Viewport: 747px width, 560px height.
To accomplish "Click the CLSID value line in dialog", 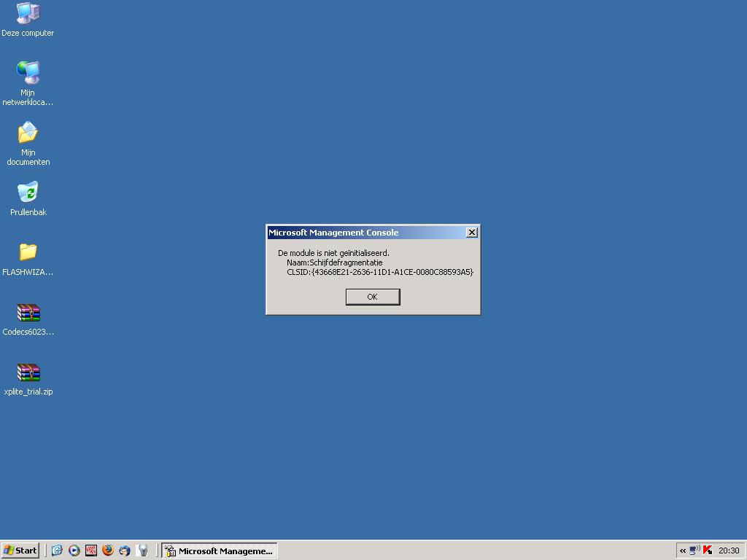I will 379,272.
